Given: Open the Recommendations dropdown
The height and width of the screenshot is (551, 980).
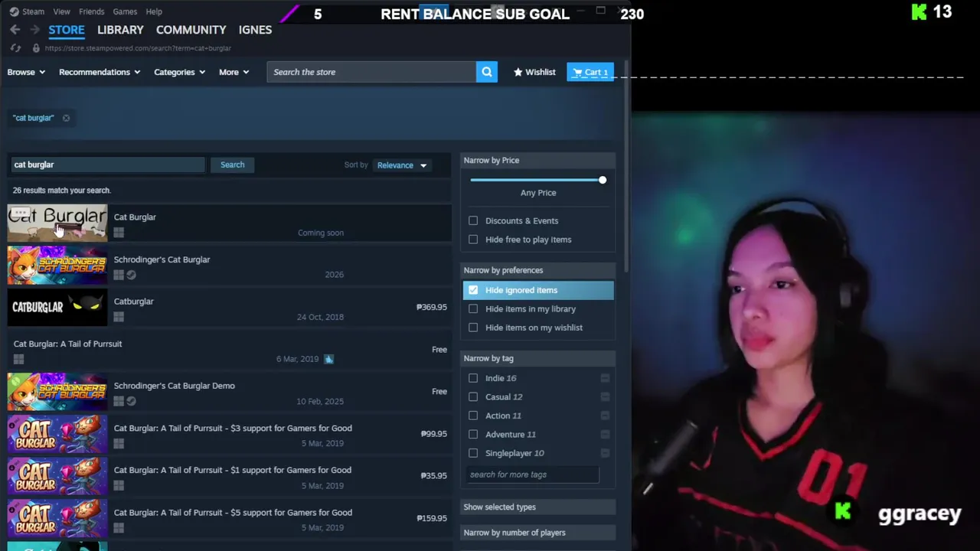Looking at the screenshot, I should point(100,72).
